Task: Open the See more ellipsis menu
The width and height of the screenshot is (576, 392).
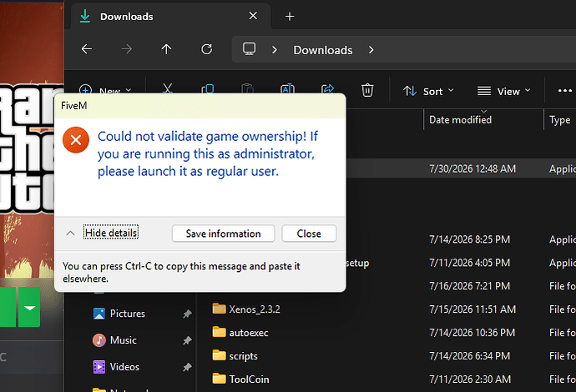Action: [564, 91]
